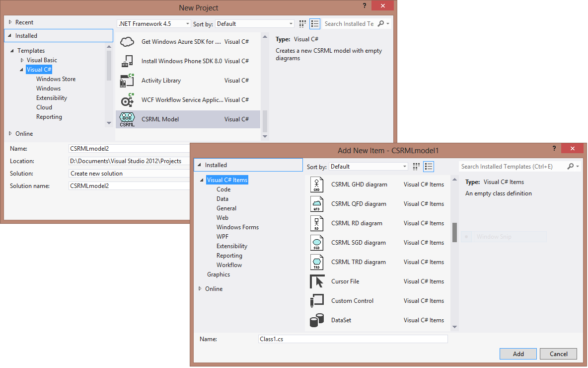This screenshot has width=588, height=368.
Task: Click the search magnifier in Add New Item dialog
Action: coord(571,167)
